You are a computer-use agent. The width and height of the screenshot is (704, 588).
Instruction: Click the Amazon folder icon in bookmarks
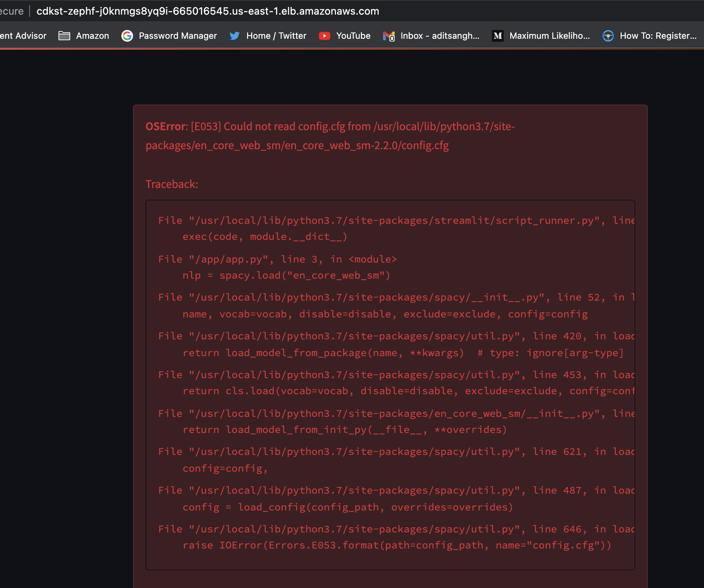[x=64, y=36]
